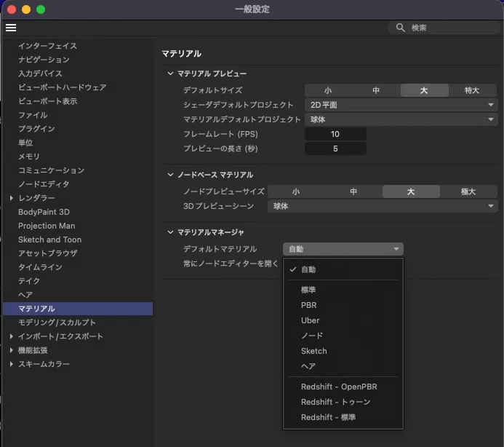Go to the アセットブラウザ settings

[49, 253]
